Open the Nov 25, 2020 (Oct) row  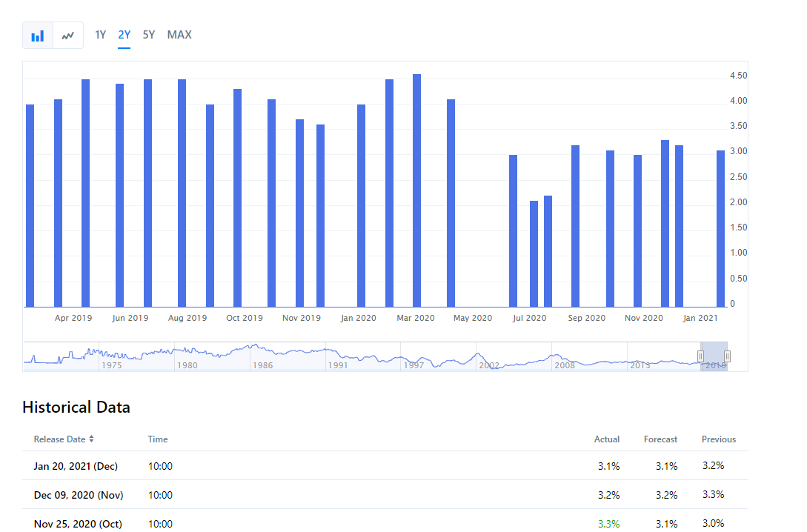click(78, 524)
